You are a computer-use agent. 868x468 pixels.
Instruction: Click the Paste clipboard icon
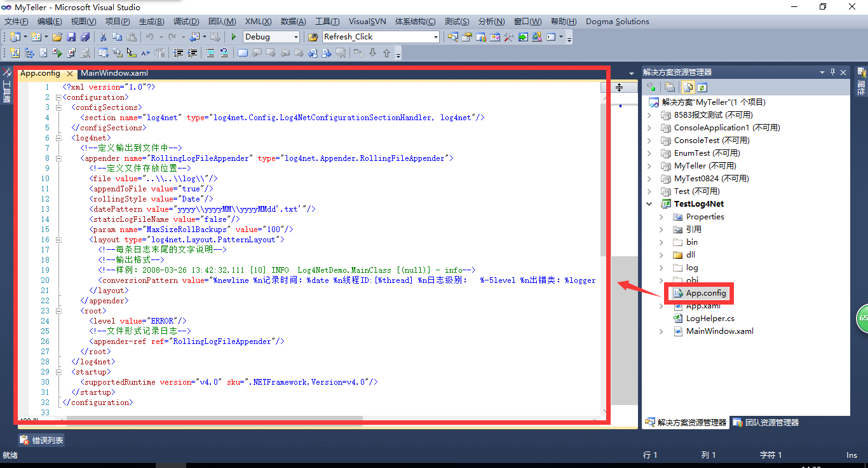coord(132,37)
